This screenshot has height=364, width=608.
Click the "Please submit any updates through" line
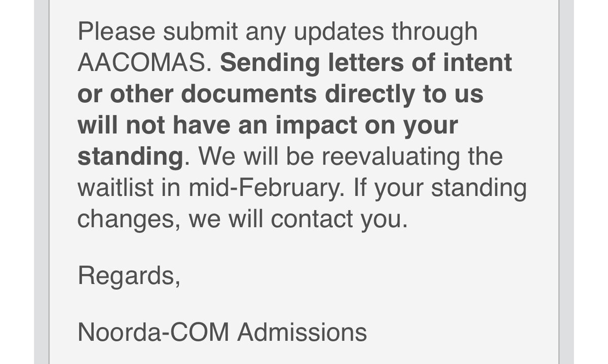pos(278,32)
